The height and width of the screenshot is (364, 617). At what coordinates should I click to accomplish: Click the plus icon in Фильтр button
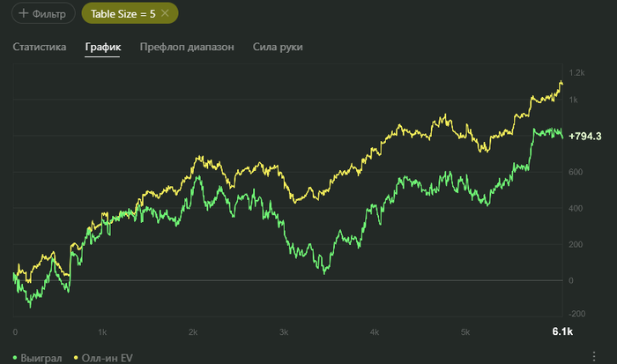pos(22,13)
